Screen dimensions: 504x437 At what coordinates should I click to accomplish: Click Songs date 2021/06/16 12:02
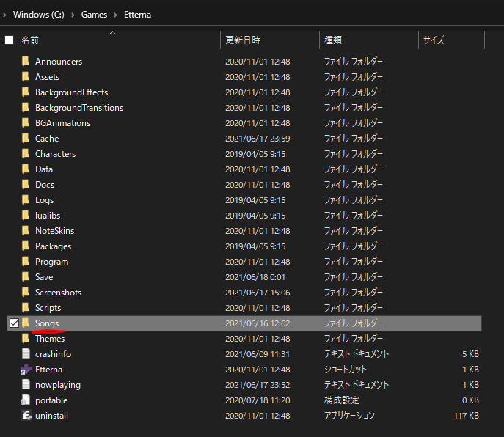[x=258, y=323]
